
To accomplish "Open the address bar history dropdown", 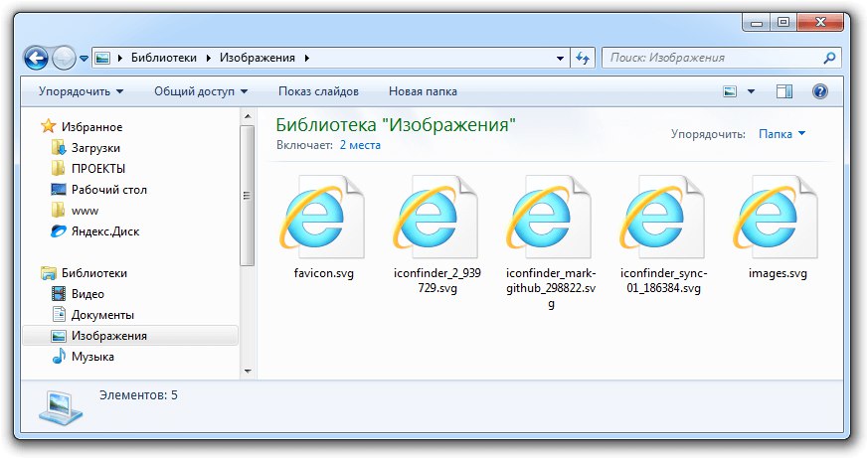I will [560, 58].
